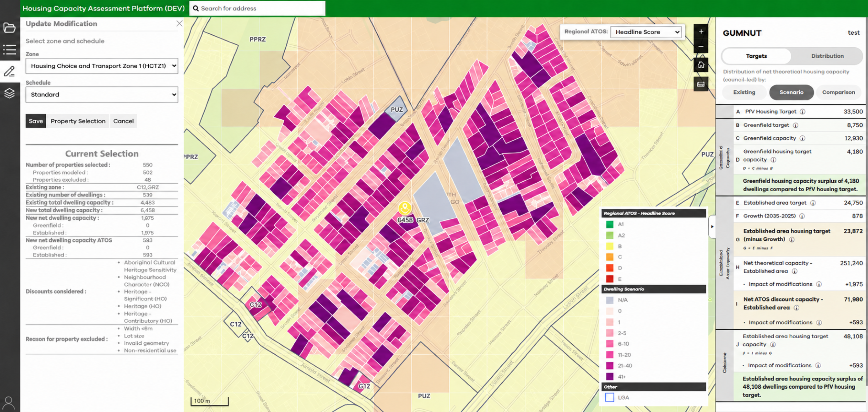The image size is (868, 412).
Task: Cancel the modification update
Action: click(123, 121)
